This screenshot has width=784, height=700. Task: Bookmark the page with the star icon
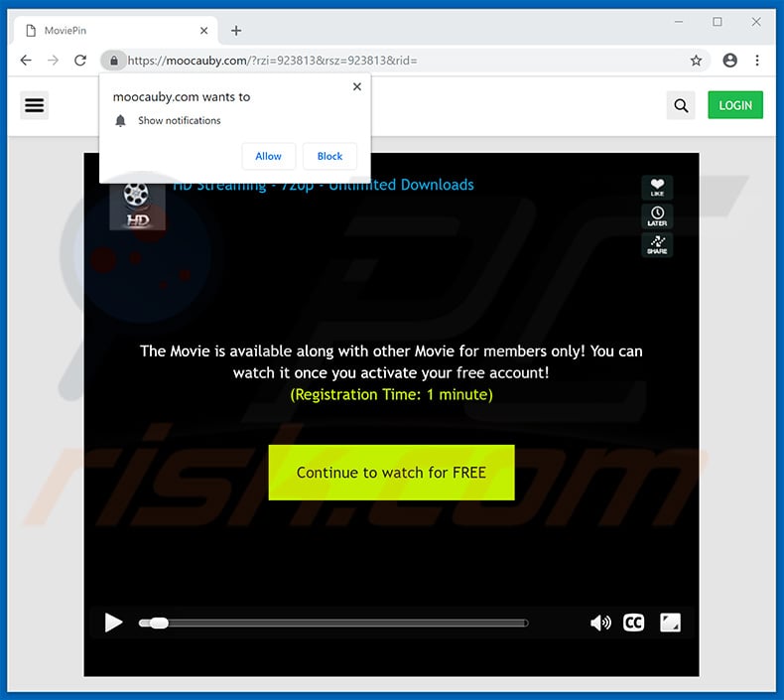696,61
